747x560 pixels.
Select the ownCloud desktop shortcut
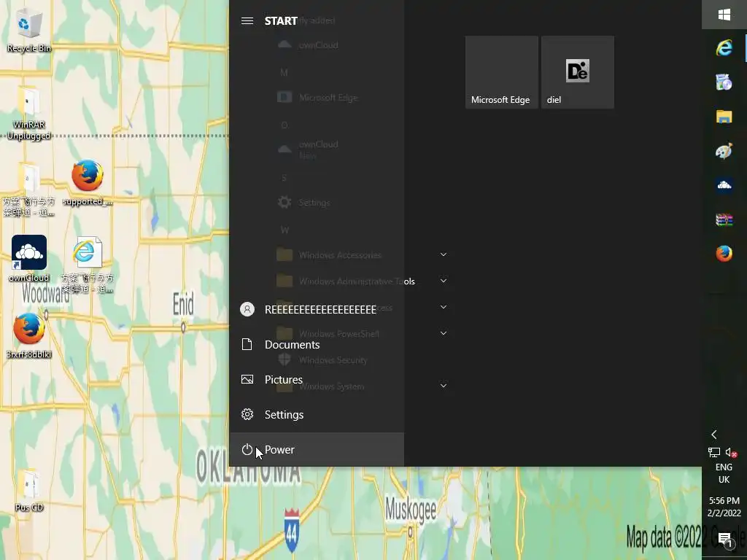[29, 259]
